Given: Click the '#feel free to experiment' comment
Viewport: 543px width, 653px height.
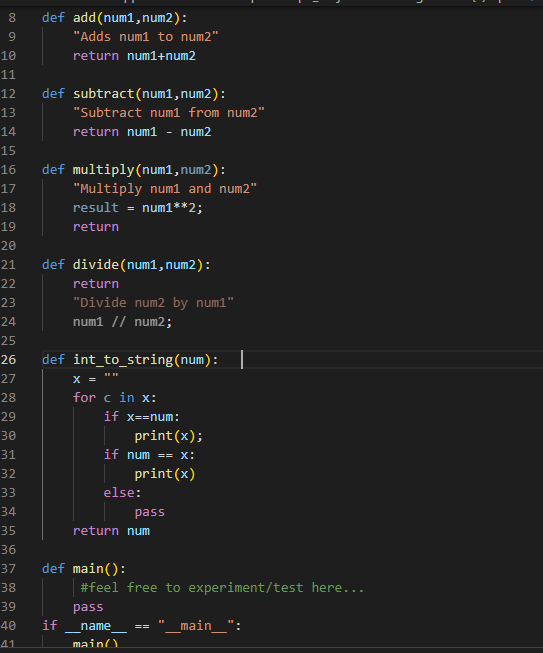Looking at the screenshot, I should click(222, 588).
